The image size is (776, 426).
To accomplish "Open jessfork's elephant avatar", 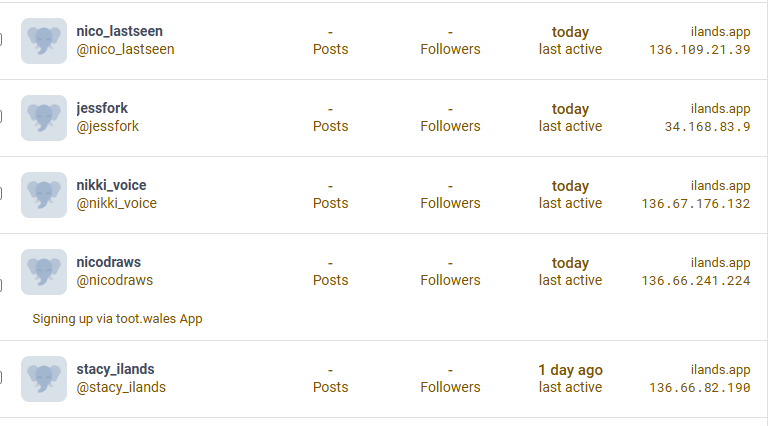I will coord(44,118).
